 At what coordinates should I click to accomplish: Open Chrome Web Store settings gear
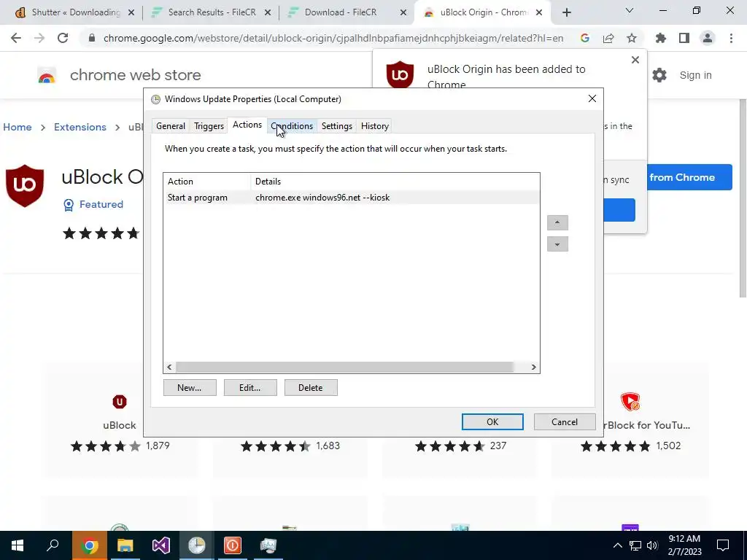(659, 75)
